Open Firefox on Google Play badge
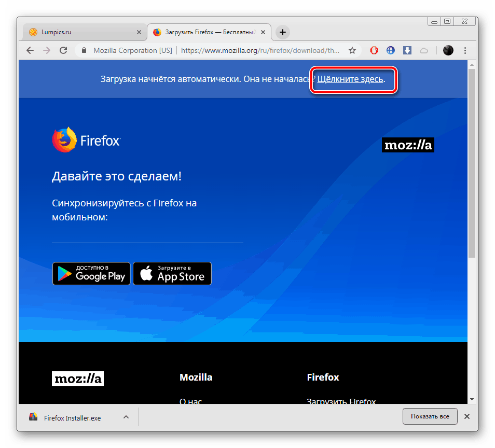495x448 pixels. tap(91, 273)
